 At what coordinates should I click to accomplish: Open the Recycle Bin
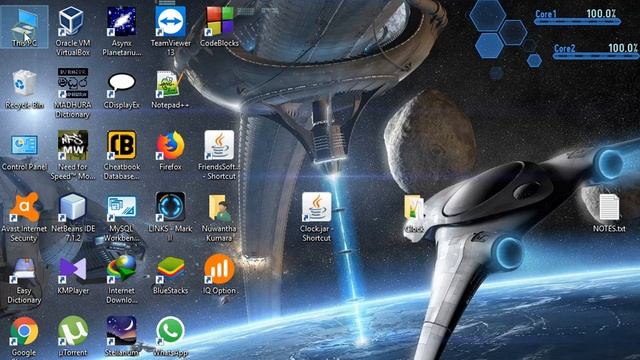point(24,89)
